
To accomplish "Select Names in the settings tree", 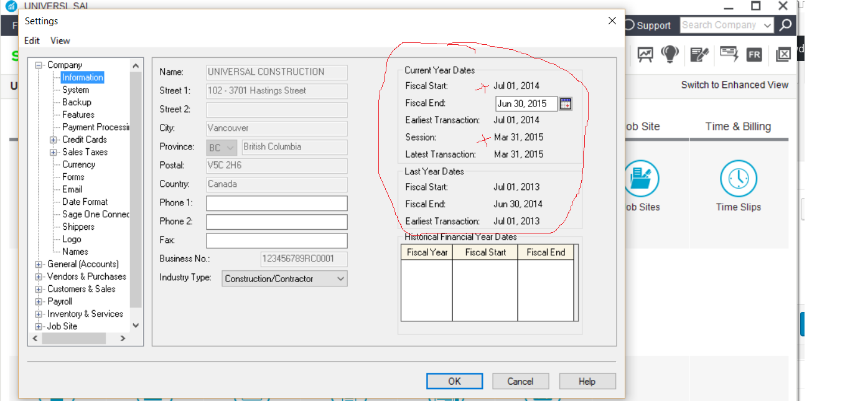I will point(75,252).
